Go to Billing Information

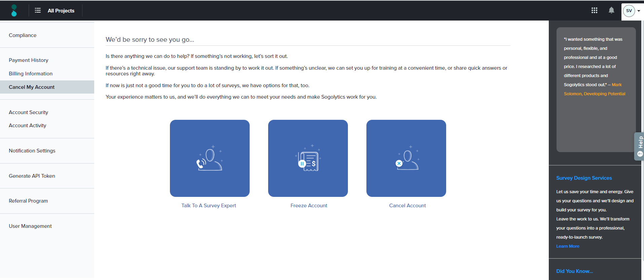(31, 74)
